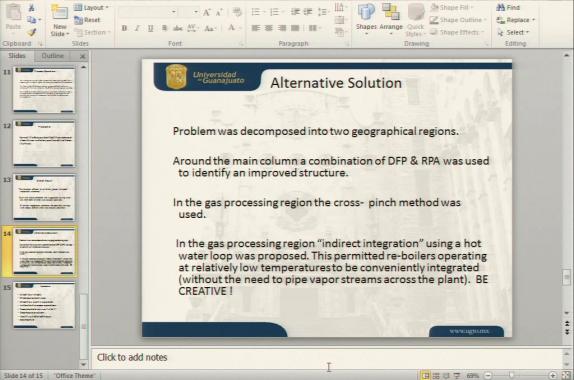Switch to the Outline tab
This screenshot has height=380, width=574.
tap(53, 56)
